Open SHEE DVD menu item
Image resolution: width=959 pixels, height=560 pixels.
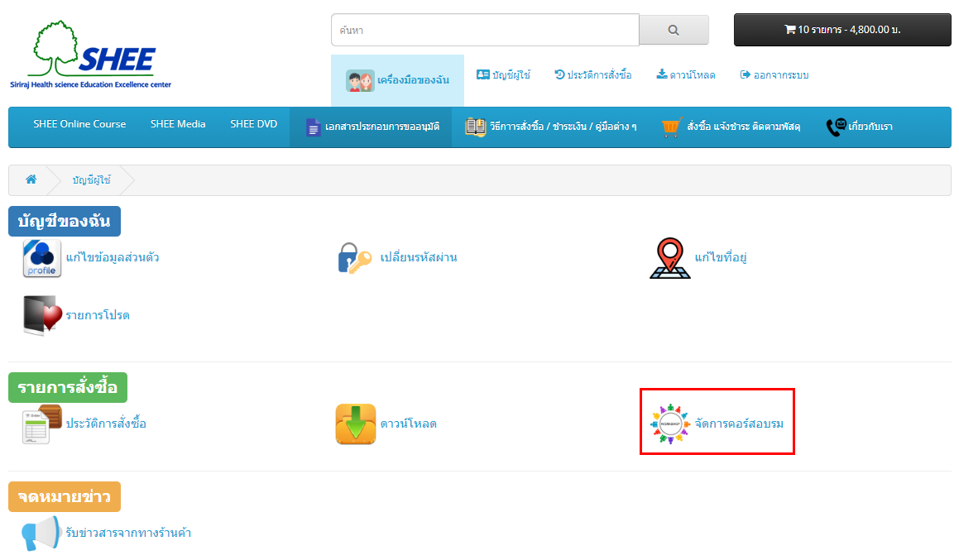point(253,124)
